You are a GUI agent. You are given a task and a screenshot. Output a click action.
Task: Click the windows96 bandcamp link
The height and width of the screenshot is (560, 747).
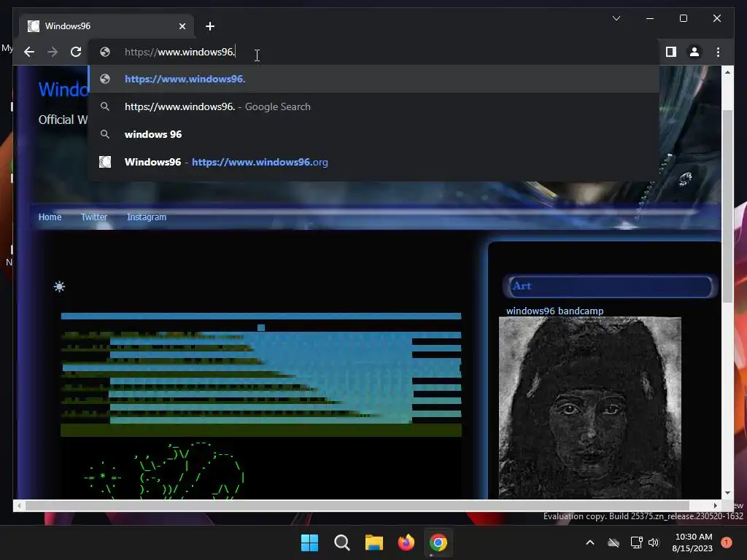554,311
